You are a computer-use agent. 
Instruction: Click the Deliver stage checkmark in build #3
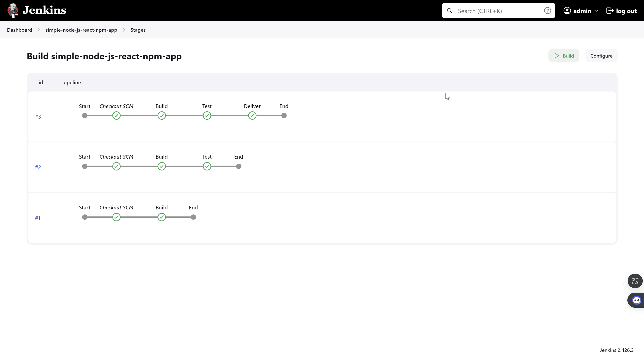(x=252, y=116)
